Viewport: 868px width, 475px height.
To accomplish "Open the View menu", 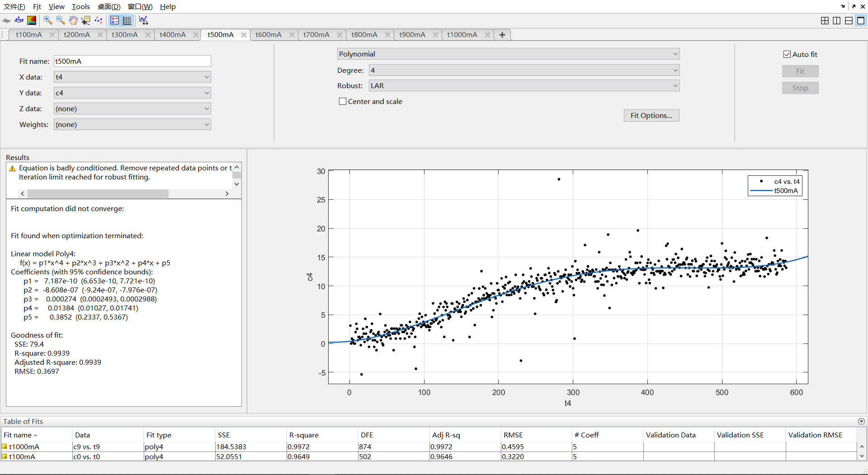I will 57,6.
